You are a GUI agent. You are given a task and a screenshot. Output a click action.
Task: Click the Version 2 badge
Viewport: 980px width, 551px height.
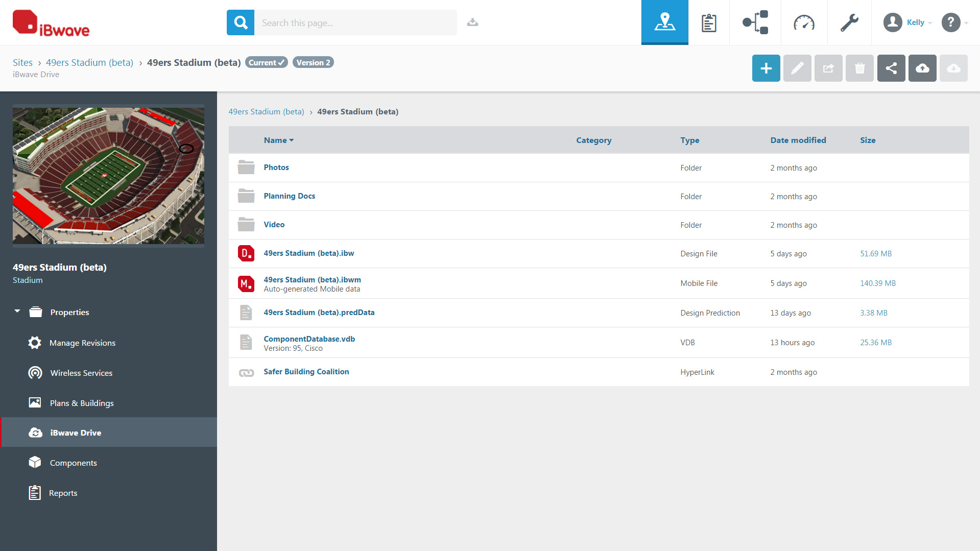pyautogui.click(x=313, y=62)
